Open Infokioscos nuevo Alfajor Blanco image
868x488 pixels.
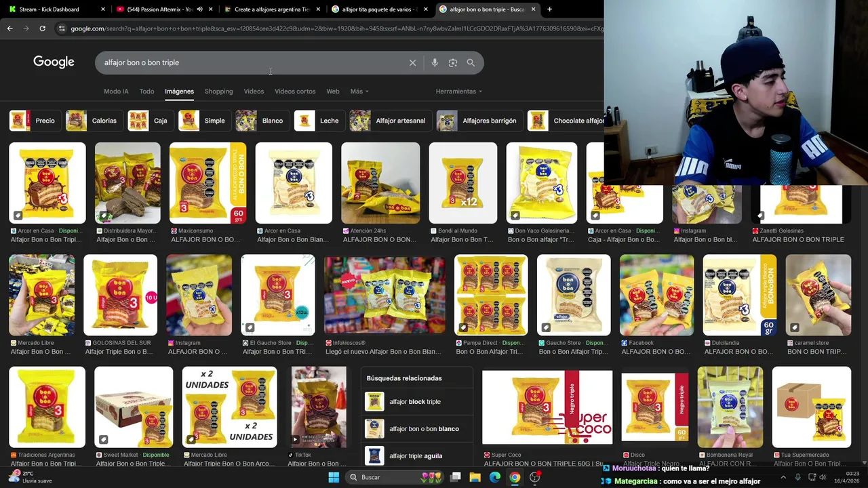click(x=384, y=295)
